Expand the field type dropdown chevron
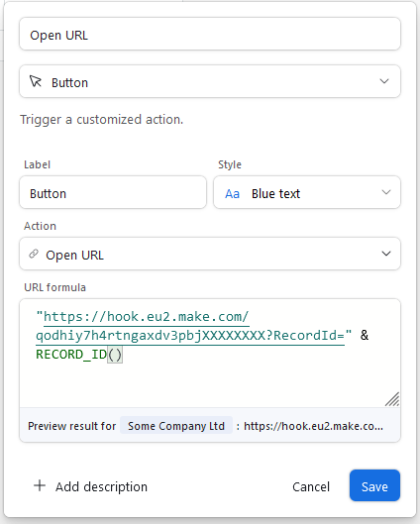 [384, 81]
